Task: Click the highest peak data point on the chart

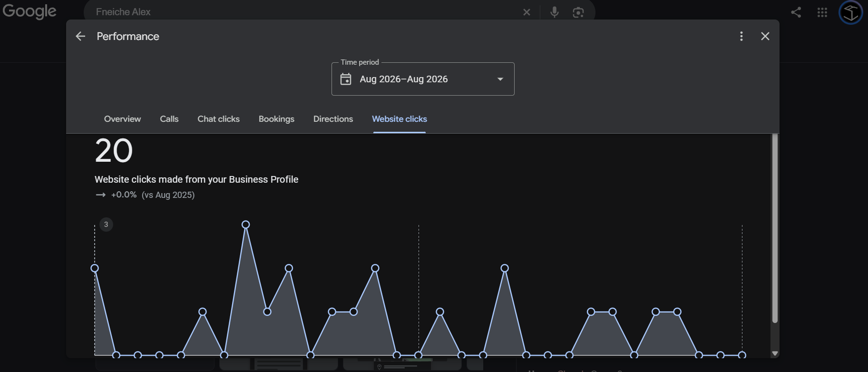Action: tap(245, 225)
